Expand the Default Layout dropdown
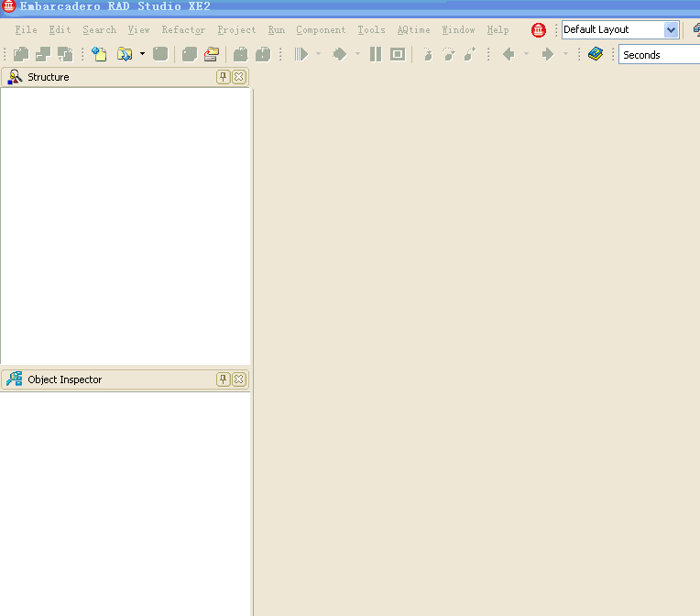Image resolution: width=700 pixels, height=616 pixels. tap(671, 30)
